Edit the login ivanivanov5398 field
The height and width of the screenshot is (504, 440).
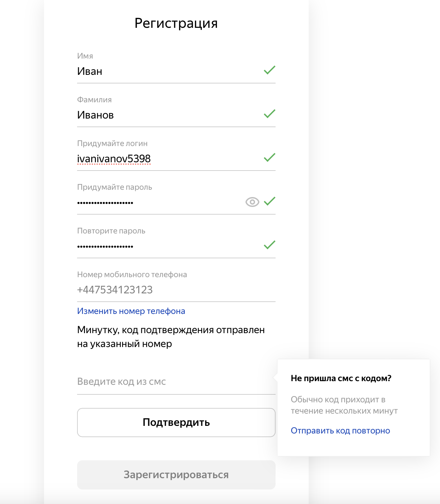point(165,159)
